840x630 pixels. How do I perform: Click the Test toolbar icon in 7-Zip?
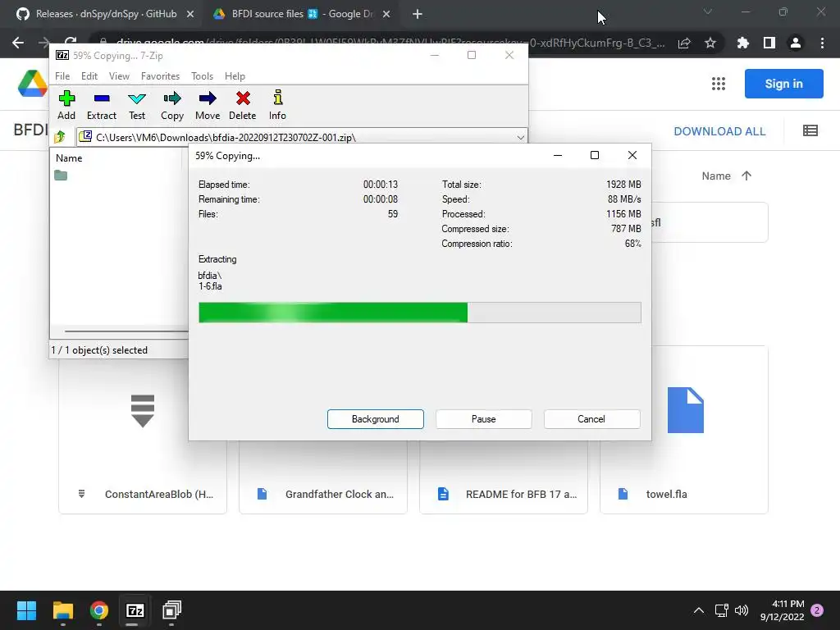coord(137,105)
